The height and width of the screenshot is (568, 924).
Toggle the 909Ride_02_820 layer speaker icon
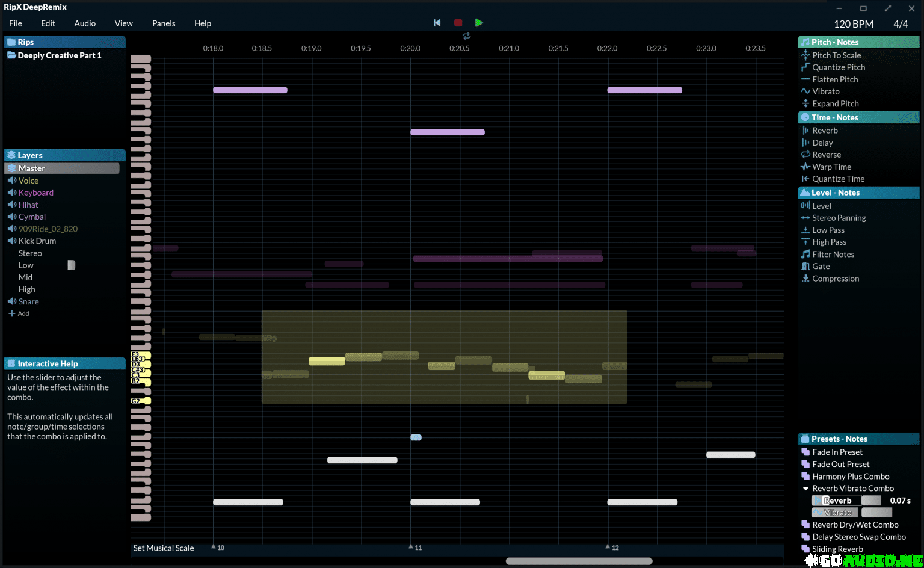[x=11, y=229]
